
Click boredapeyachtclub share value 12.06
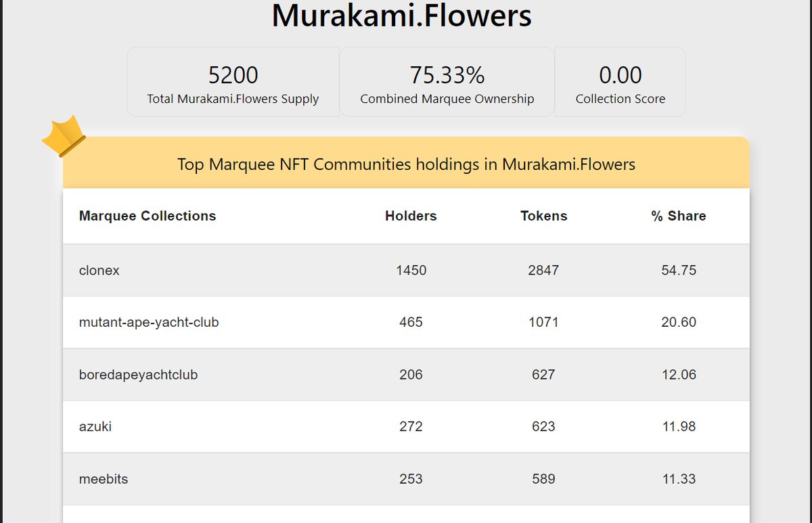[x=679, y=375]
